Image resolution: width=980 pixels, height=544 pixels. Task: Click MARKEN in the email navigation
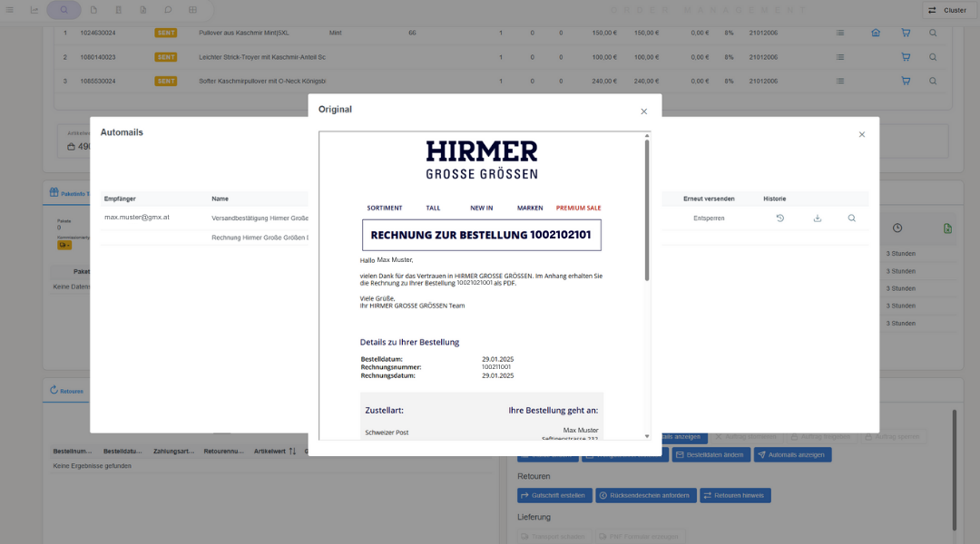tap(530, 208)
